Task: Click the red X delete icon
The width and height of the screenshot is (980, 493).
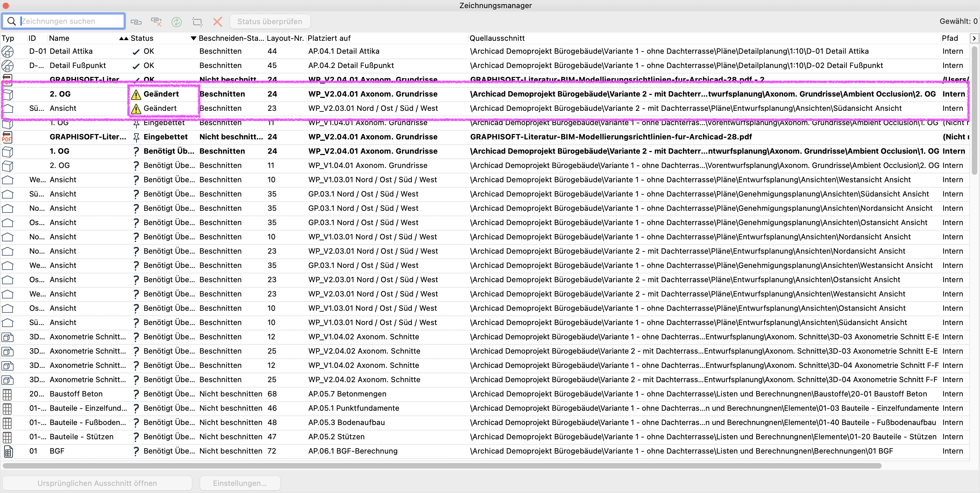Action: pos(218,22)
